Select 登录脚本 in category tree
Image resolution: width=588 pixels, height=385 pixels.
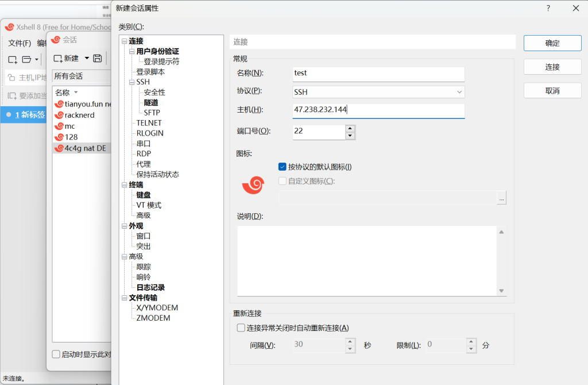[150, 72]
